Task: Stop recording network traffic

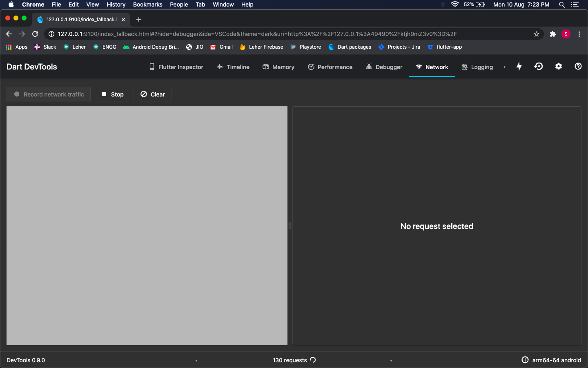Action: pyautogui.click(x=112, y=94)
